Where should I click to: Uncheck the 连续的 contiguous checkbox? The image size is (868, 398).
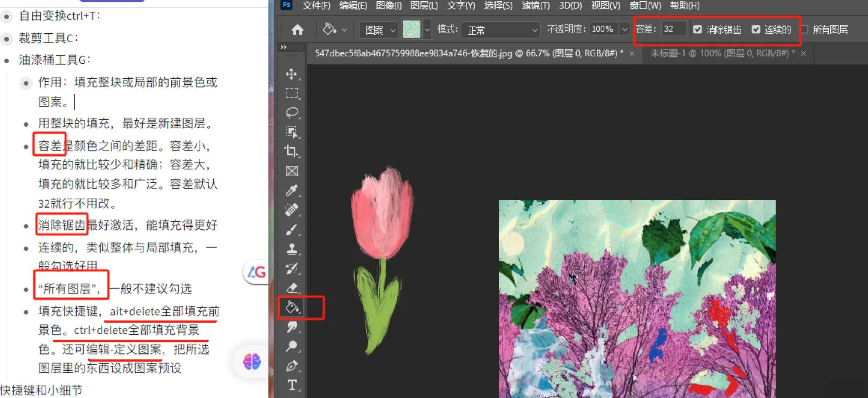[756, 30]
